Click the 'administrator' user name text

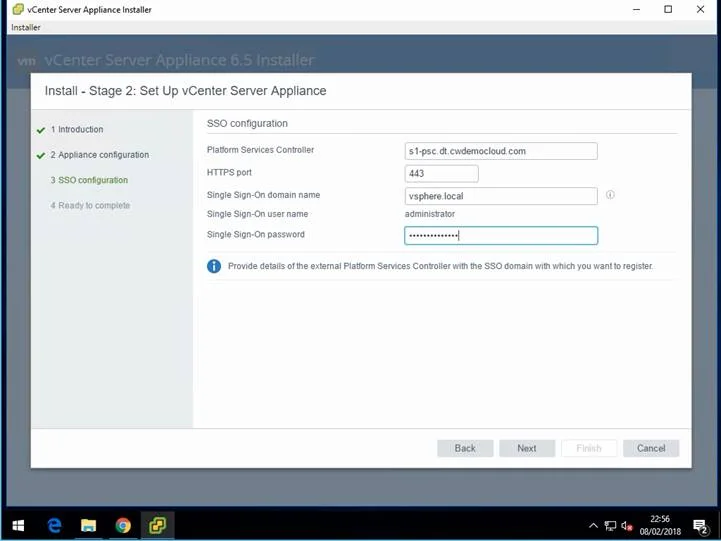tap(429, 214)
